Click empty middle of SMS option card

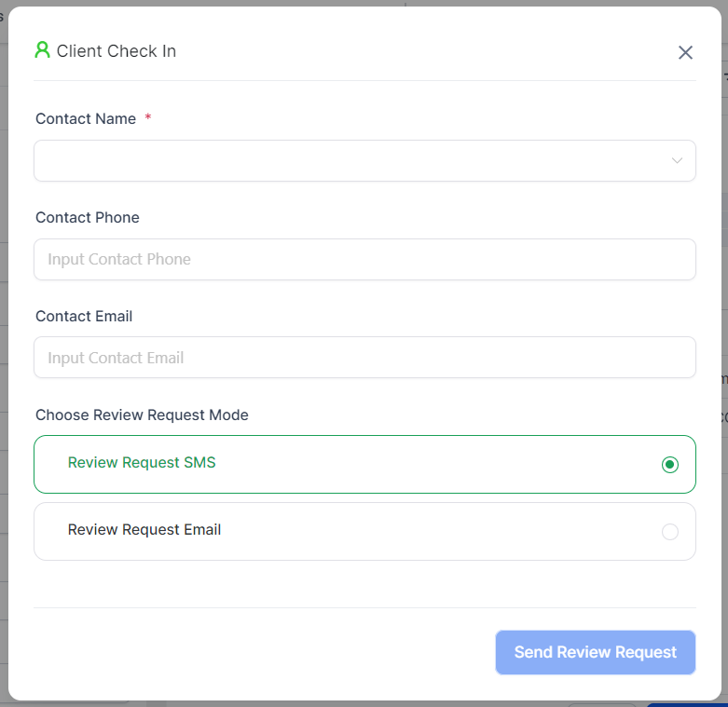pos(419,464)
